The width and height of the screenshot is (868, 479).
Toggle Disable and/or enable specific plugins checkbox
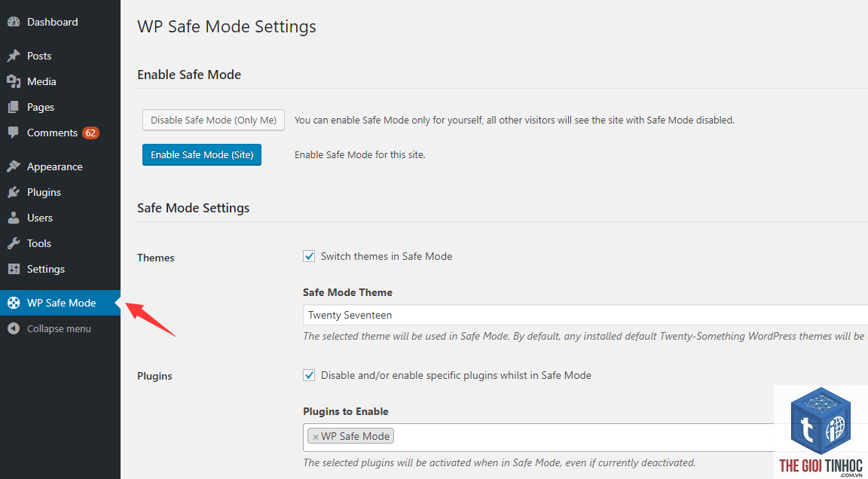pos(309,375)
